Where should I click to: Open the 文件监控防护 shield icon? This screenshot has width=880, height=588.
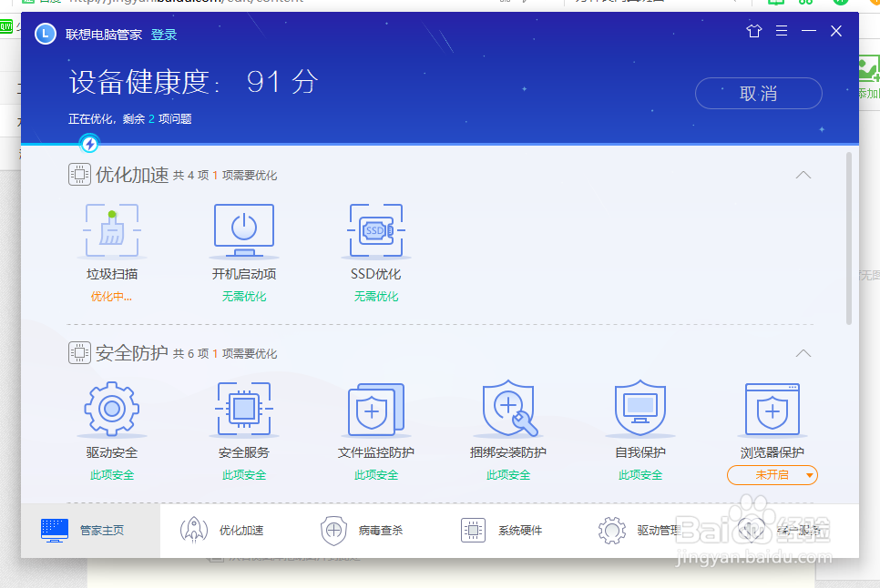click(376, 410)
